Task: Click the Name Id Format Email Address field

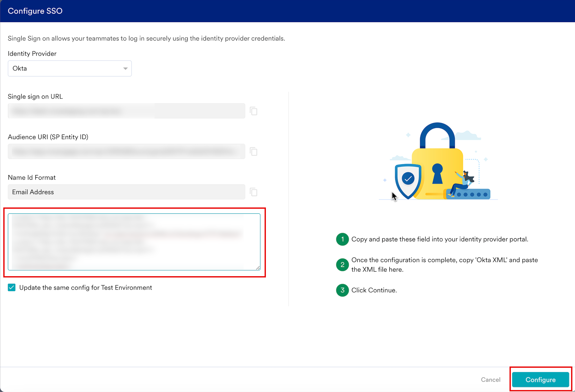Action: [x=126, y=192]
